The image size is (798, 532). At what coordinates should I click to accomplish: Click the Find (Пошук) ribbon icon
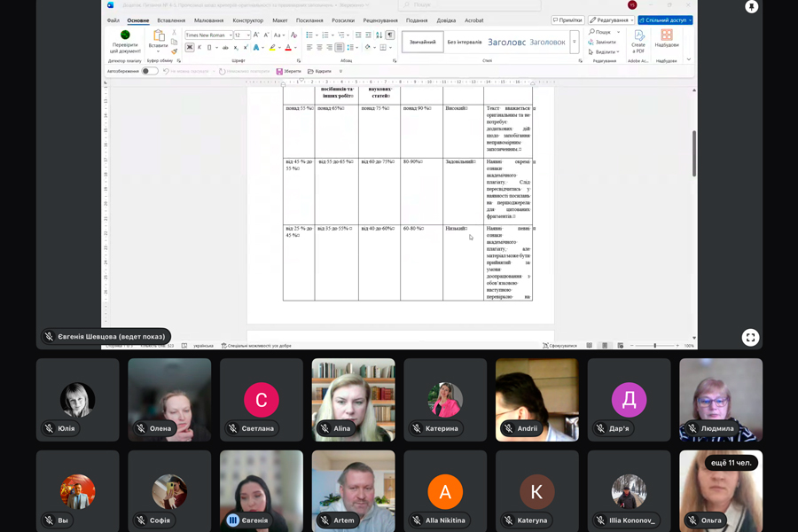point(600,32)
